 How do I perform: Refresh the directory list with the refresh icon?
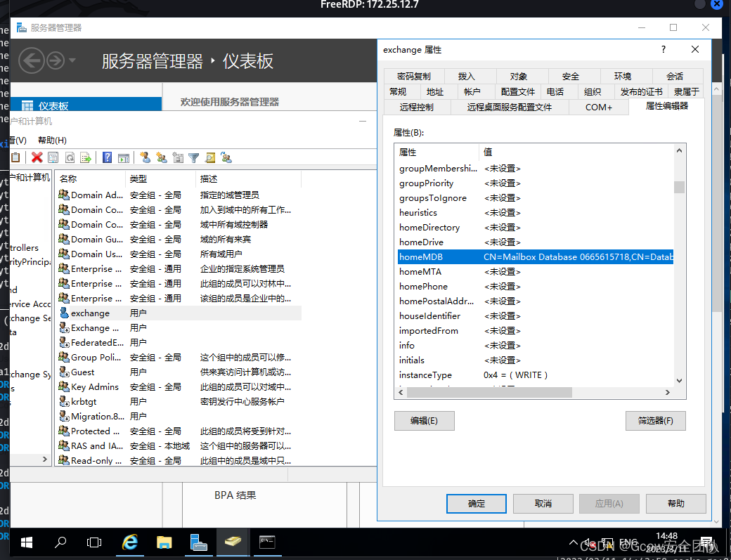click(x=69, y=157)
